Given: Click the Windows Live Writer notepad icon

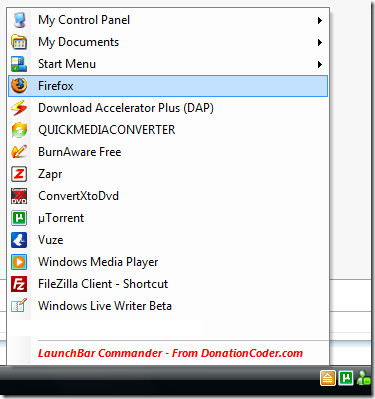Looking at the screenshot, I should pyautogui.click(x=19, y=306).
